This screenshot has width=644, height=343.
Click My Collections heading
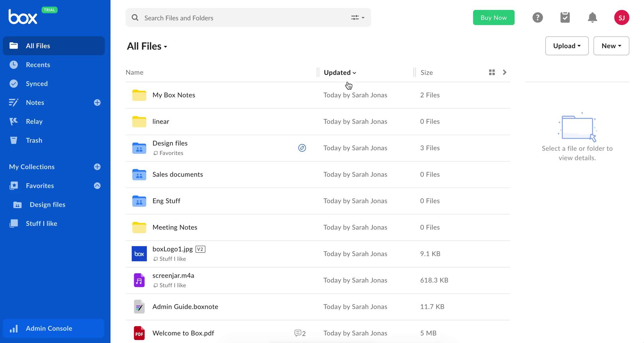pos(32,167)
